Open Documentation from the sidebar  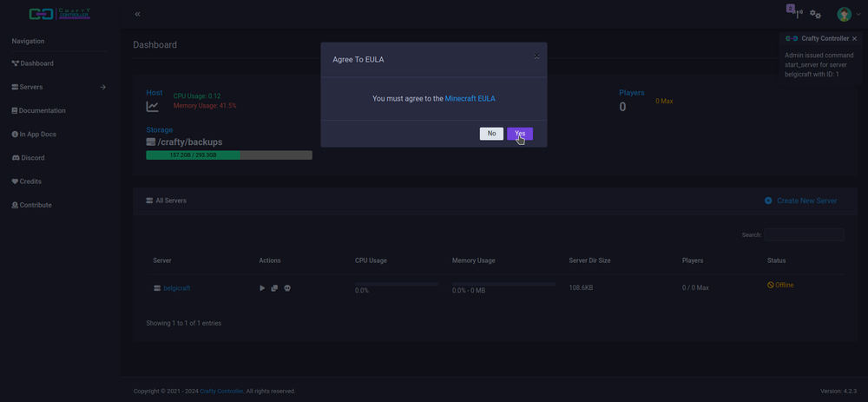point(39,111)
